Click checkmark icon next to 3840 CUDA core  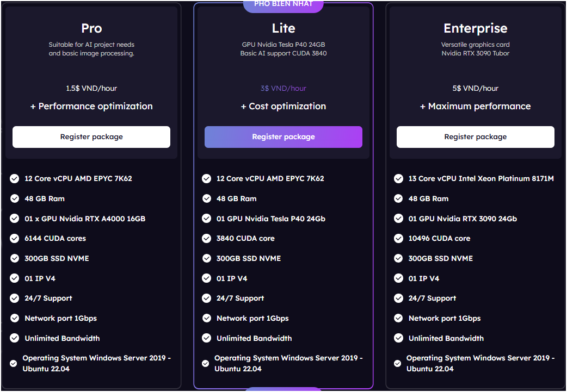(206, 239)
